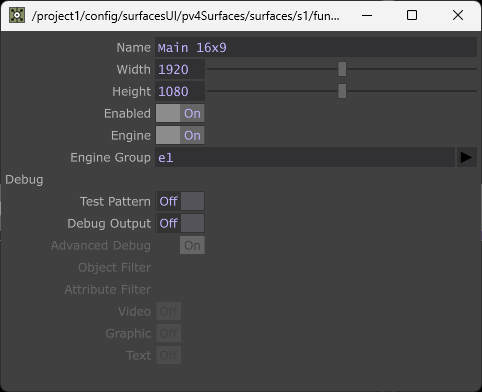Click the Height parameter label
Viewport: 482px width, 392px height.
click(x=132, y=92)
